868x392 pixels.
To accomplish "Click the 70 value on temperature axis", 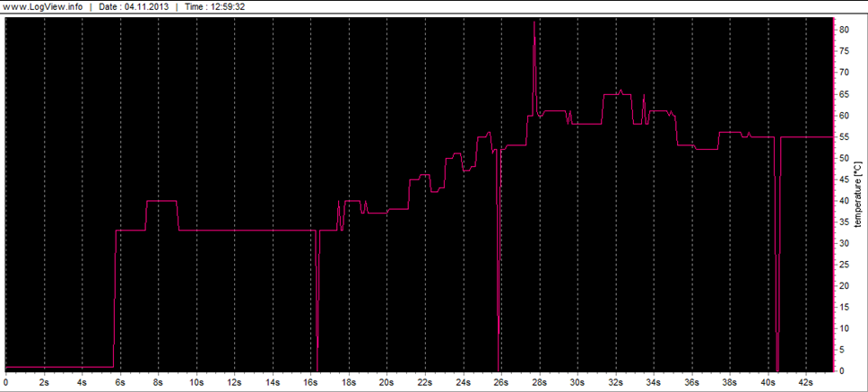I will tap(844, 73).
